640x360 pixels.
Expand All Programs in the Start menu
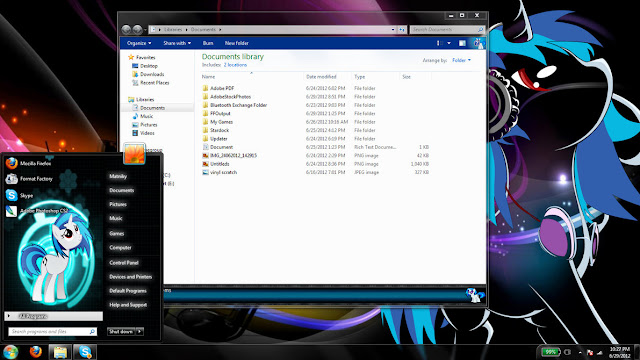53,316
